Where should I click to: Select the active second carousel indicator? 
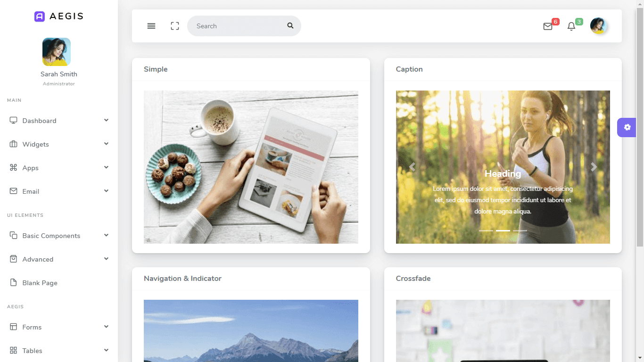pyautogui.click(x=503, y=230)
